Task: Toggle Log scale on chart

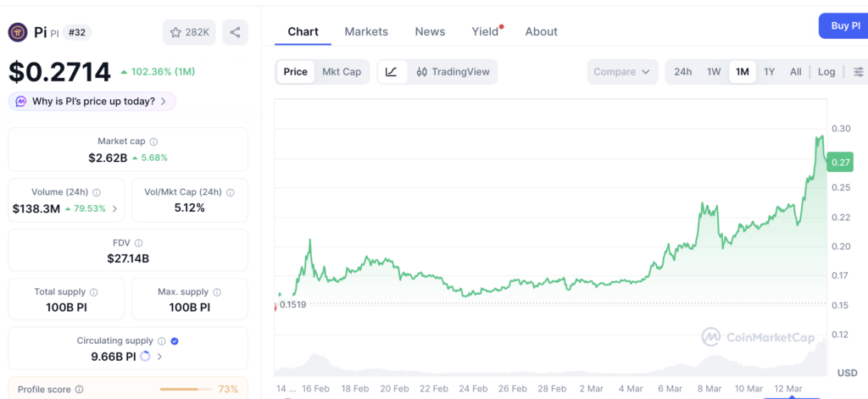Action: point(826,72)
